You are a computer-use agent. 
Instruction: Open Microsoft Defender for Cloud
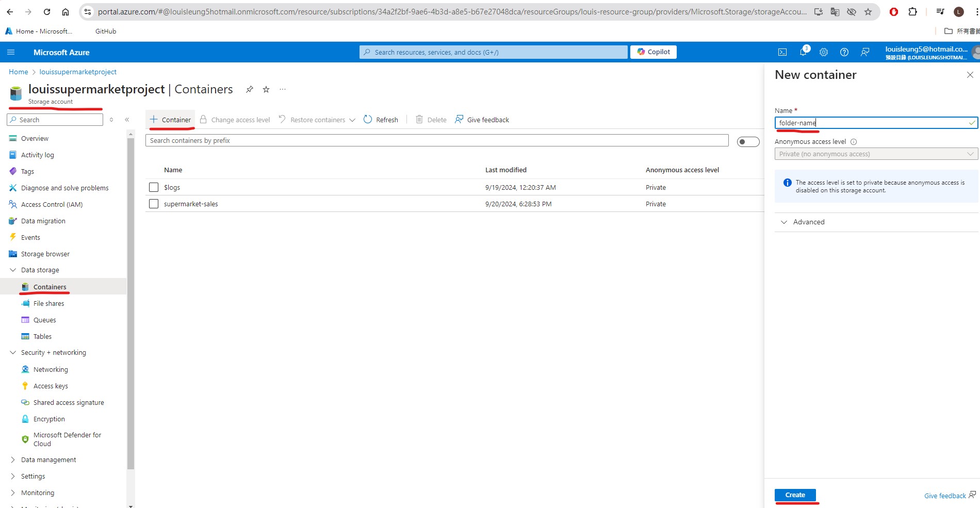coord(67,439)
